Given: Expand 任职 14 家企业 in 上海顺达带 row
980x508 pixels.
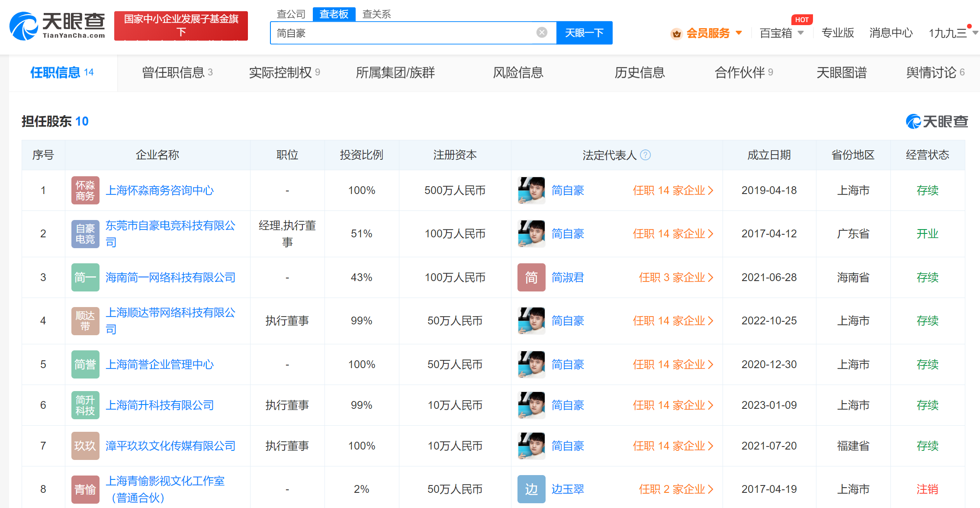Looking at the screenshot, I should point(673,321).
